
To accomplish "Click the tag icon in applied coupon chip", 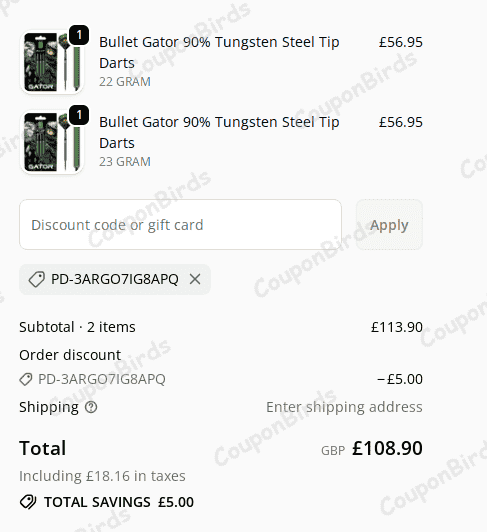I will click(x=37, y=280).
